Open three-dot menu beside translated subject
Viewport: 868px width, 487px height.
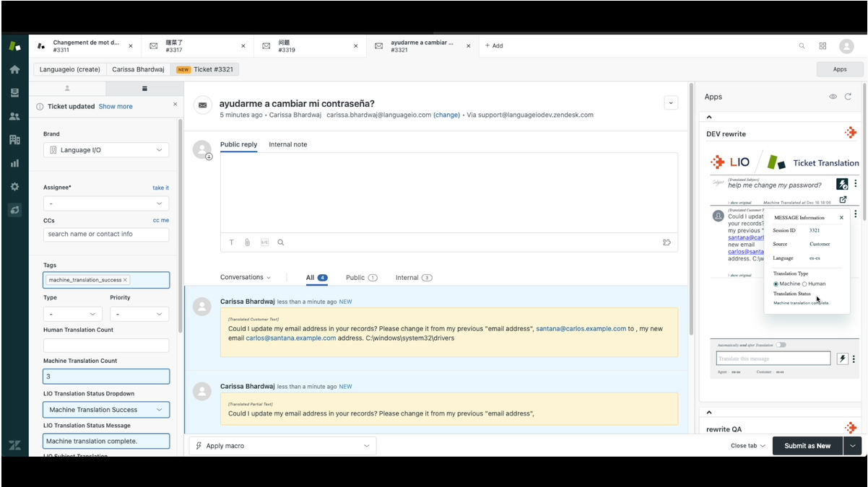click(856, 184)
